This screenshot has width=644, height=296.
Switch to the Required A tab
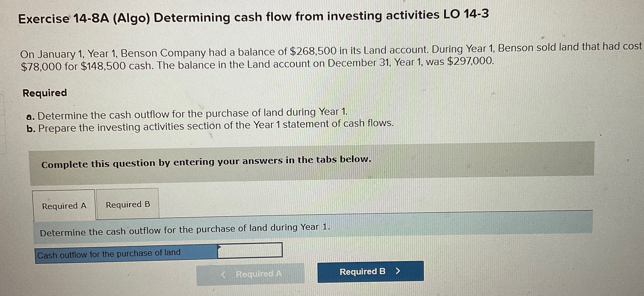point(64,205)
